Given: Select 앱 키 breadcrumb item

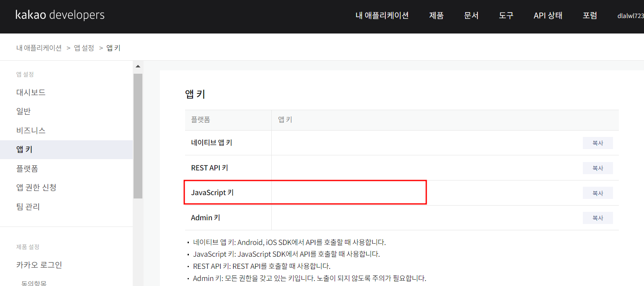Looking at the screenshot, I should pos(113,48).
